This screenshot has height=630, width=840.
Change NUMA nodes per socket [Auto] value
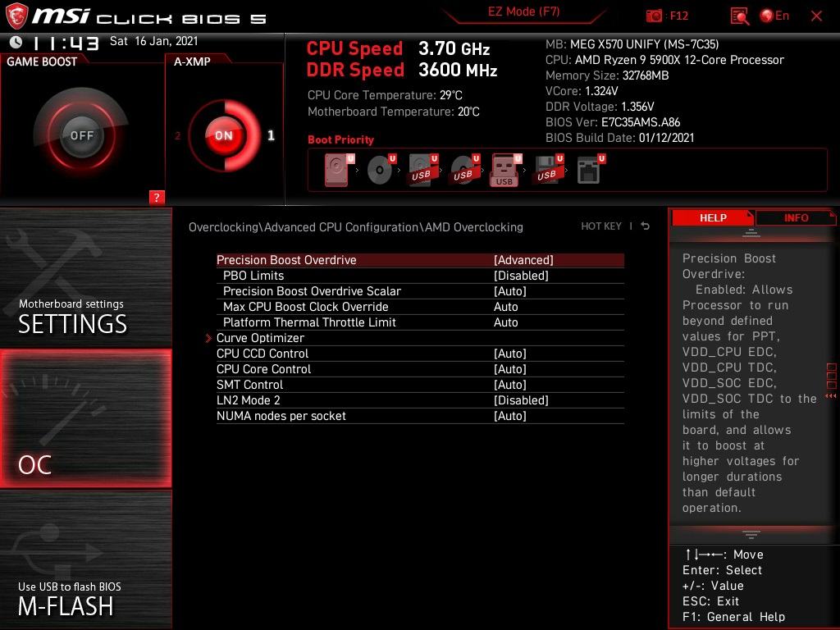coord(510,415)
